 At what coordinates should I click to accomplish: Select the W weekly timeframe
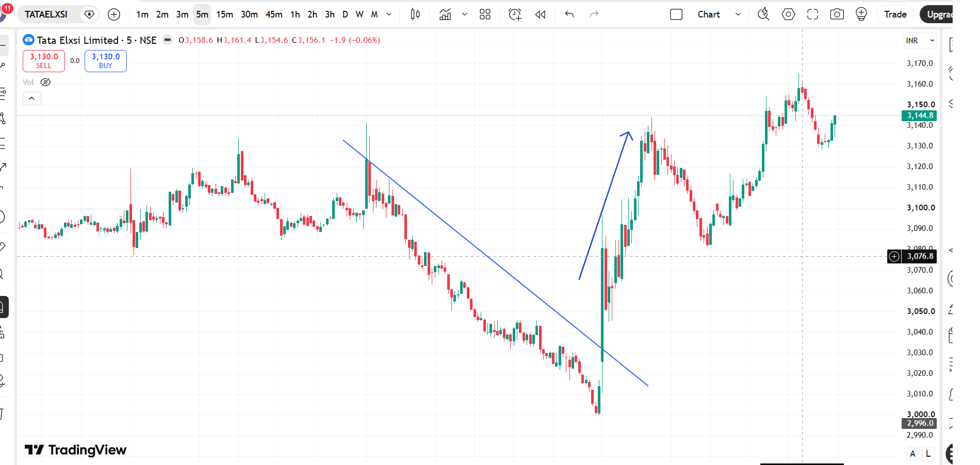point(360,14)
